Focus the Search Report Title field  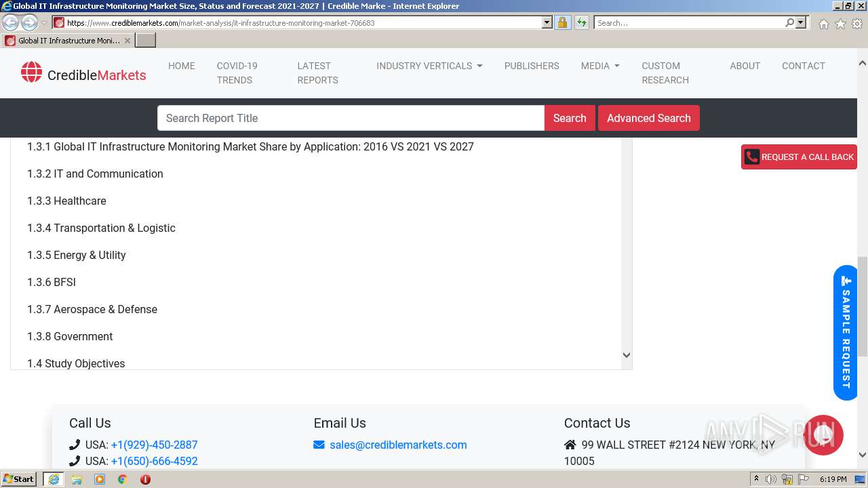coord(351,118)
